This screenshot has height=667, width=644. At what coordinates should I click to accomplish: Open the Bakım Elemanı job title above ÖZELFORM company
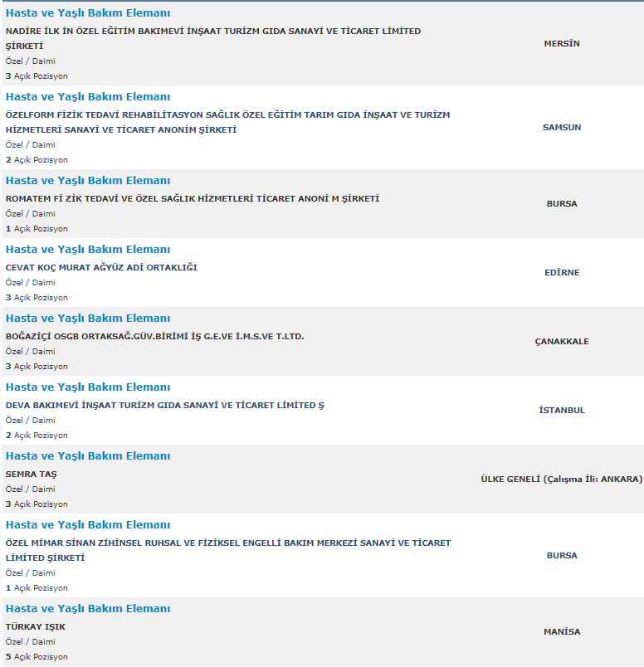click(88, 97)
